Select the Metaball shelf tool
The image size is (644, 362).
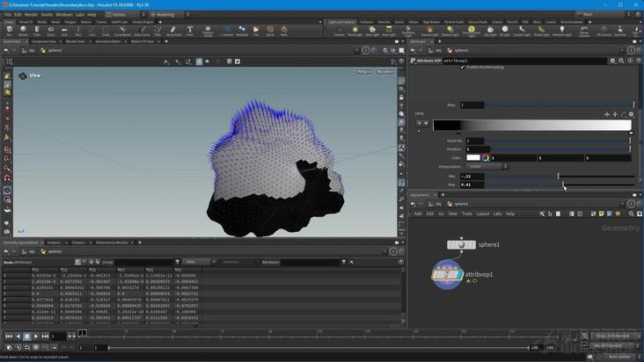coord(242,31)
